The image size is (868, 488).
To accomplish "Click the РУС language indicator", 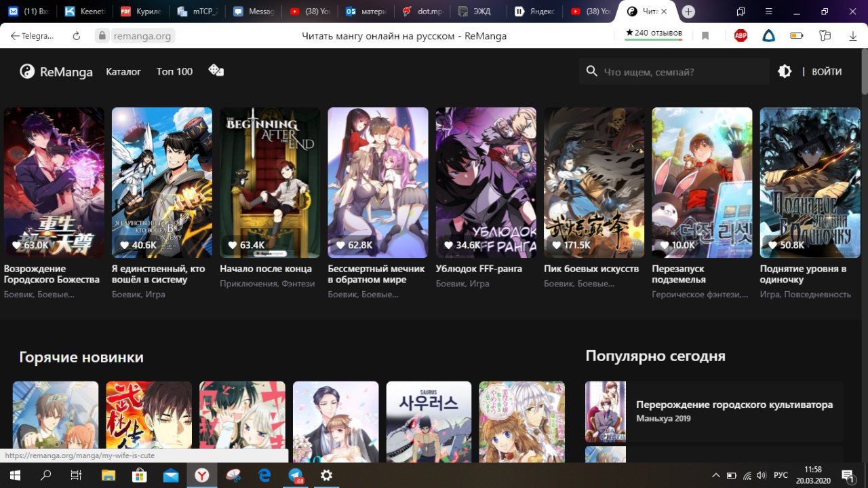I will point(781,475).
